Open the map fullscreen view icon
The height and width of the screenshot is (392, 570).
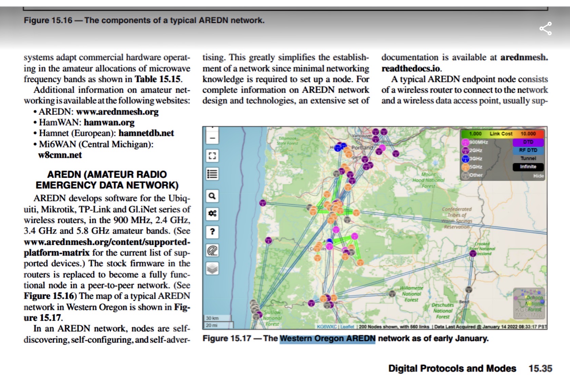[x=212, y=156]
